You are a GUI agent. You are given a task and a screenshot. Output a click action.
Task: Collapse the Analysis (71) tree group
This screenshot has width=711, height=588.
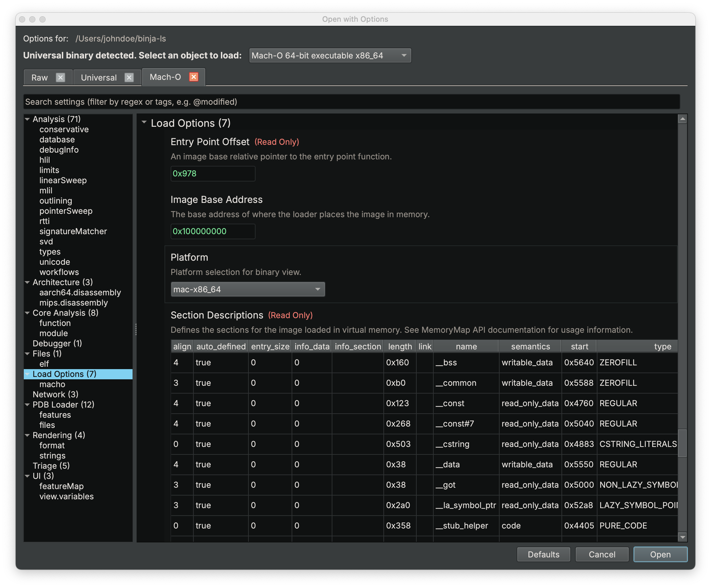28,119
